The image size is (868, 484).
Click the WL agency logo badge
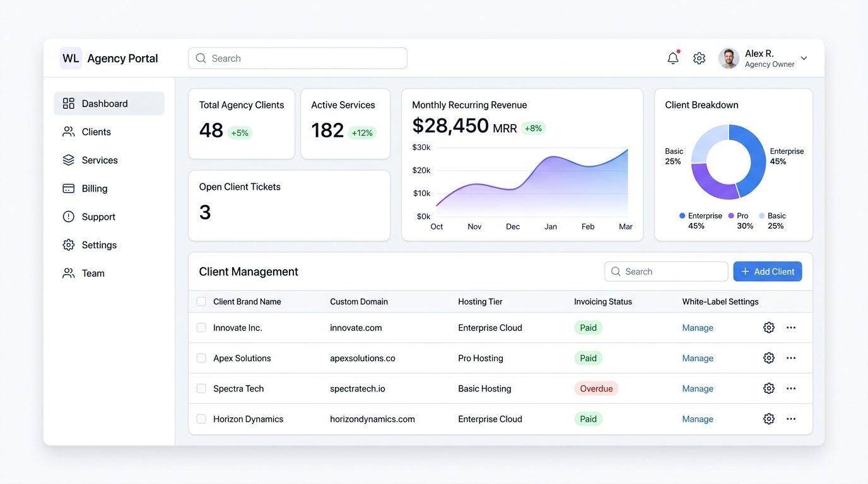pyautogui.click(x=71, y=58)
